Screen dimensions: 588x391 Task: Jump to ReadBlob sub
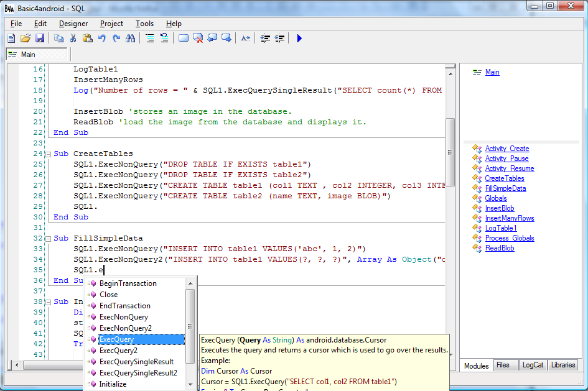point(500,248)
